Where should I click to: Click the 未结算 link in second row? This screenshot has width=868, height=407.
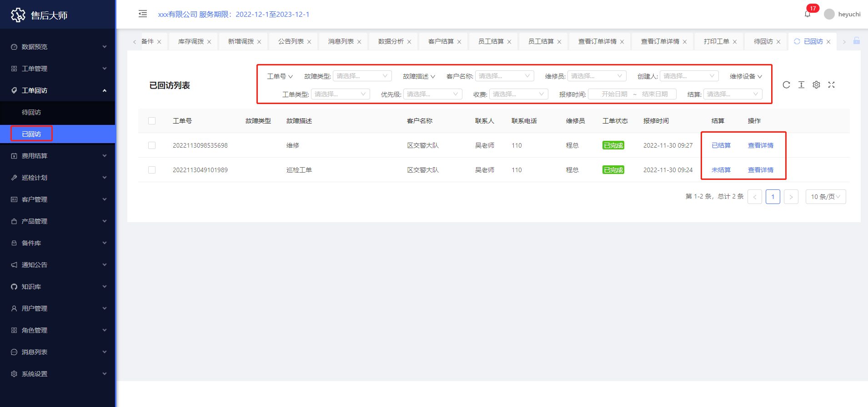[721, 170]
